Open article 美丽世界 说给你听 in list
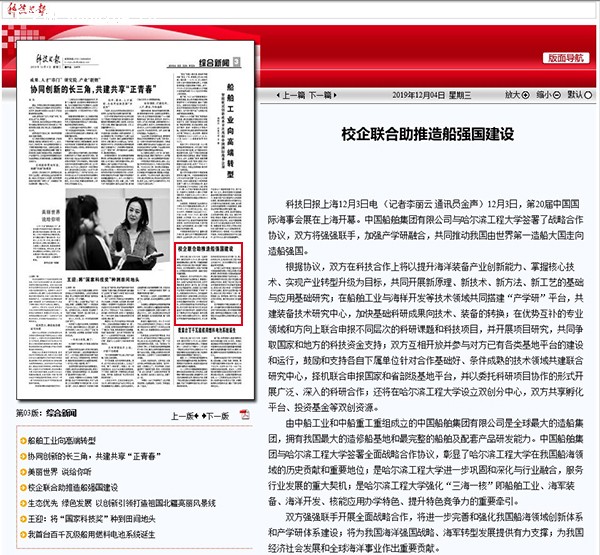The image size is (600, 555). 60,472
